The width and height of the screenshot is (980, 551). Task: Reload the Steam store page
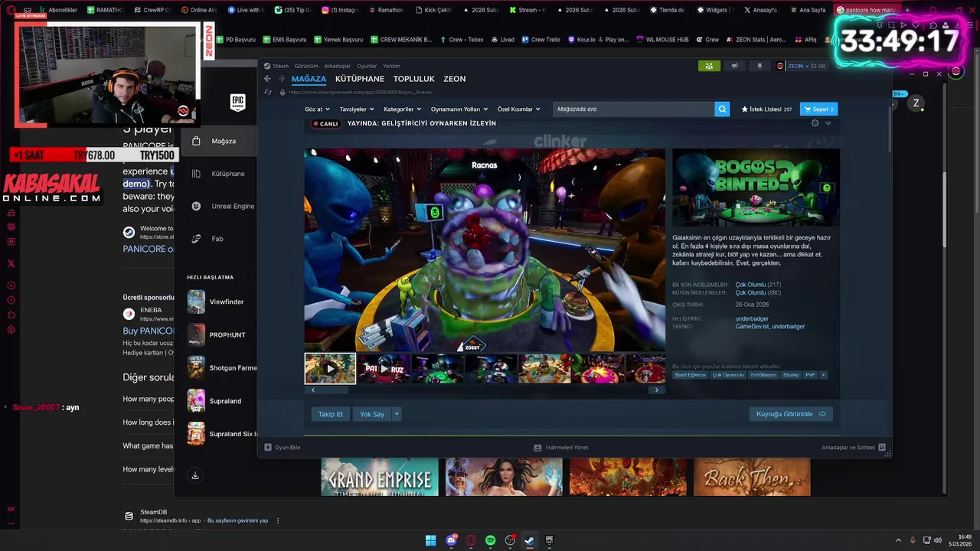268,92
